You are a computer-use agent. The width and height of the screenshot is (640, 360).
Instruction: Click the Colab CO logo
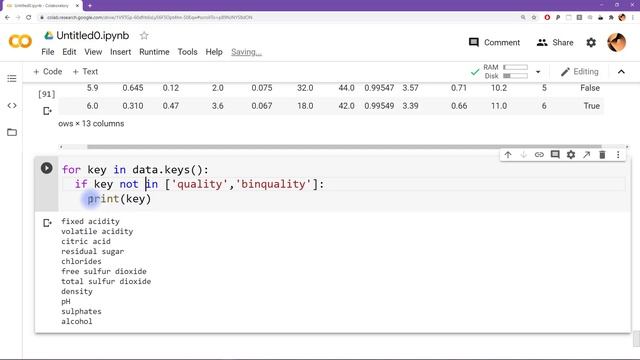(x=20, y=41)
